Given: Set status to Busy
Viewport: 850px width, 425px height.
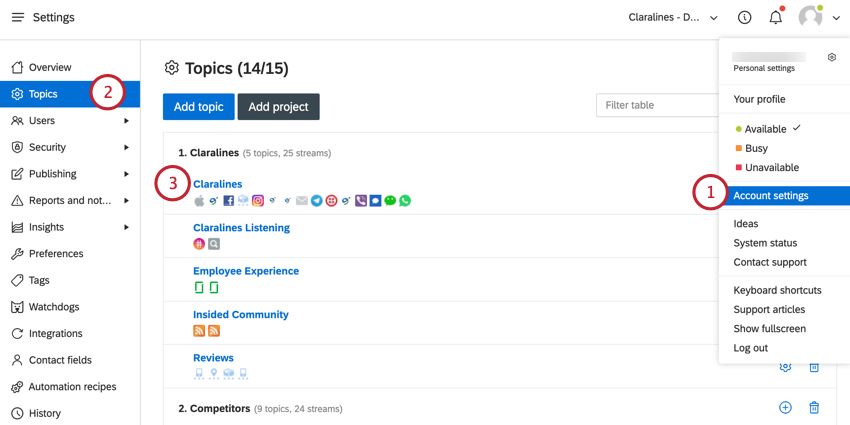Looking at the screenshot, I should point(756,148).
